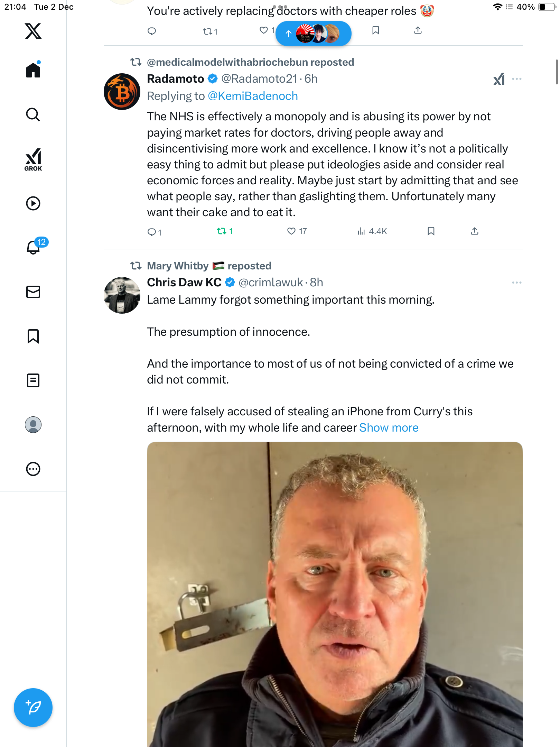
Task: Click the compose new post button
Action: pyautogui.click(x=33, y=707)
